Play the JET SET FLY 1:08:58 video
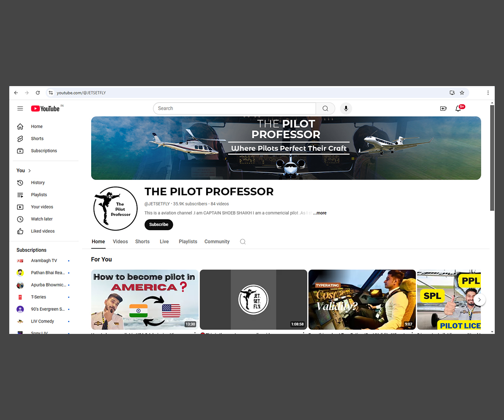This screenshot has height=420, width=504. (253, 299)
